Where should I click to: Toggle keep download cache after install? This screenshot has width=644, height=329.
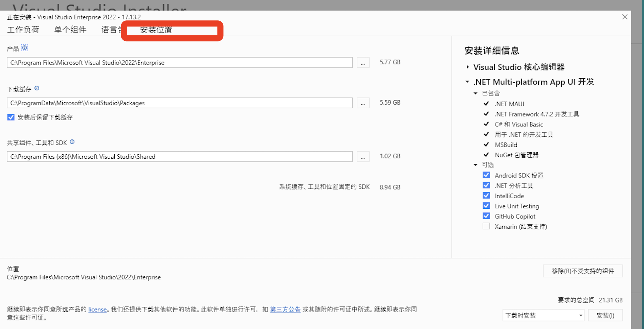[x=11, y=117]
